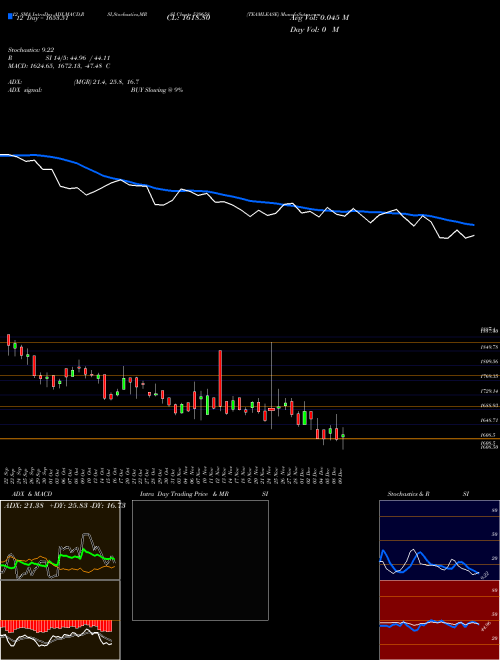Click the end of the blue SMA line

coord(473,225)
